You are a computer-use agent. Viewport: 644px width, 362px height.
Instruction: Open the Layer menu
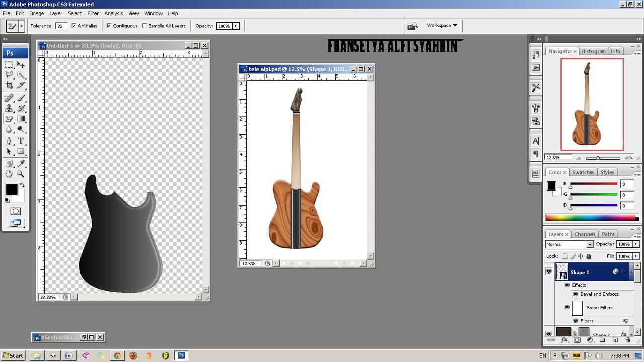click(x=56, y=13)
